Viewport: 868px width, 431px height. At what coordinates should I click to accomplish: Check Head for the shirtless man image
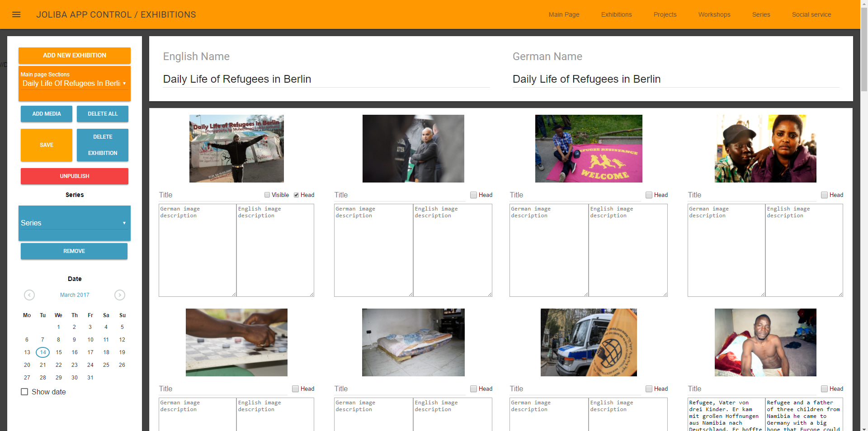tap(824, 389)
